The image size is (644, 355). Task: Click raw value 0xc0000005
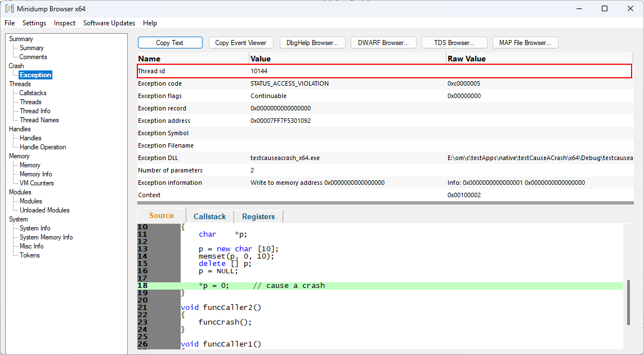pyautogui.click(x=464, y=83)
